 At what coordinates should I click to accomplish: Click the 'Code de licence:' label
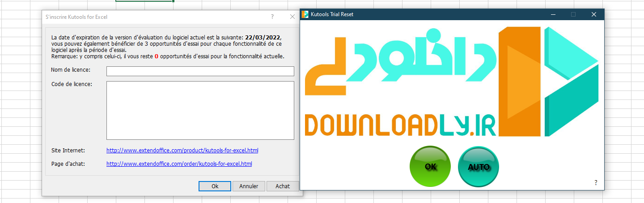click(72, 84)
